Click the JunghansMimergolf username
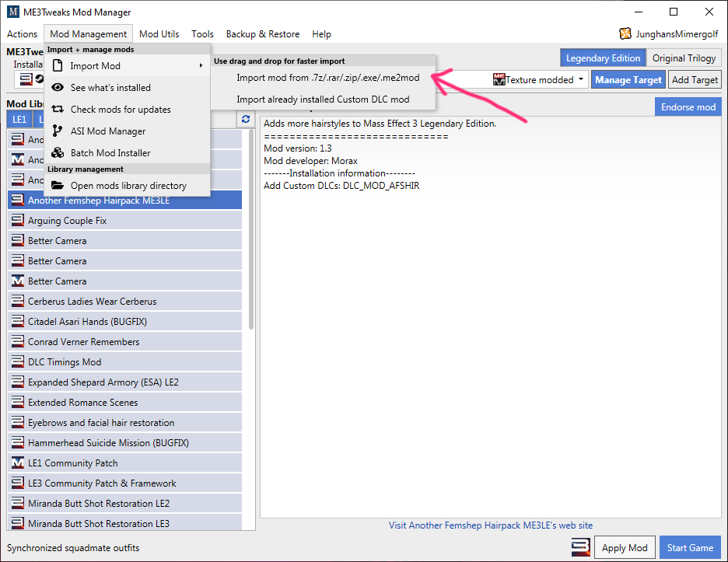Viewport: 728px width, 562px height. tap(677, 34)
